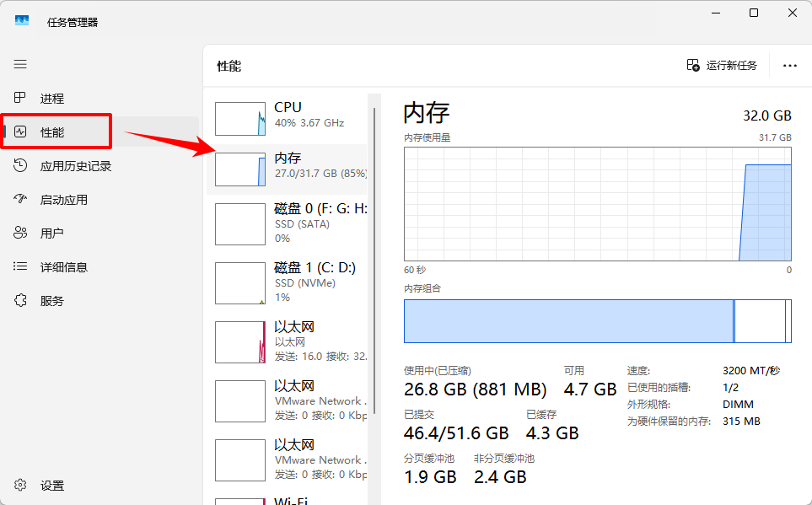Screen dimensions: 812x505
Task: Select the 内存 graph thumbnail
Action: [x=240, y=169]
